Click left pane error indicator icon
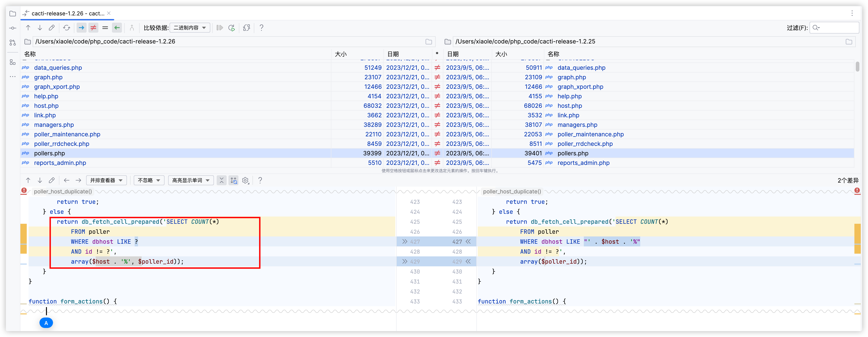The height and width of the screenshot is (337, 868). pos(24,190)
